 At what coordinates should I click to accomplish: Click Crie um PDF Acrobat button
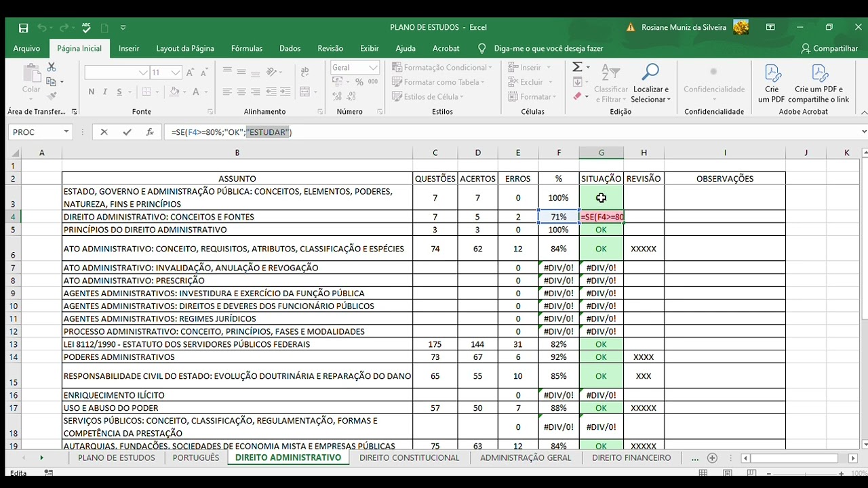pyautogui.click(x=772, y=83)
